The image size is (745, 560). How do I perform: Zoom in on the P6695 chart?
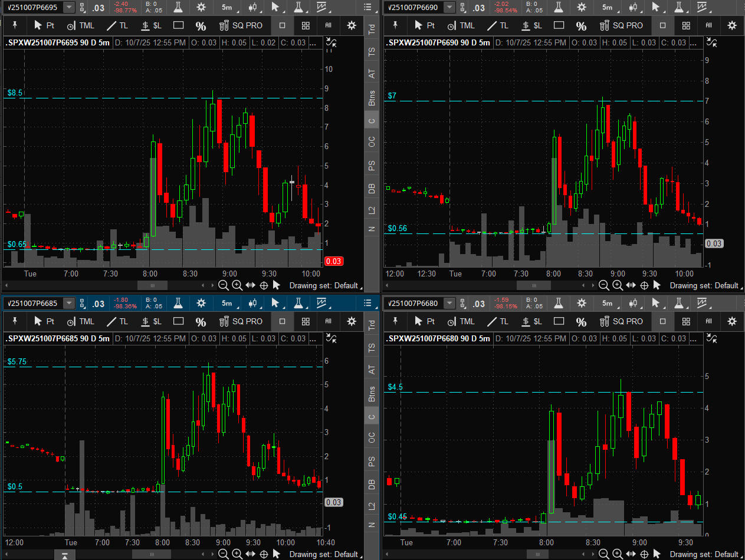pyautogui.click(x=237, y=285)
